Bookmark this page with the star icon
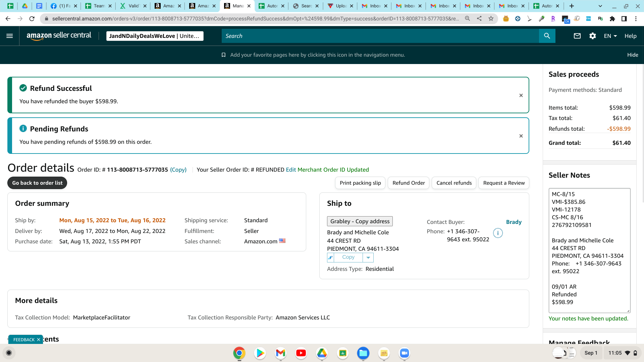Screen dimensions: 644x362 pos(491,19)
